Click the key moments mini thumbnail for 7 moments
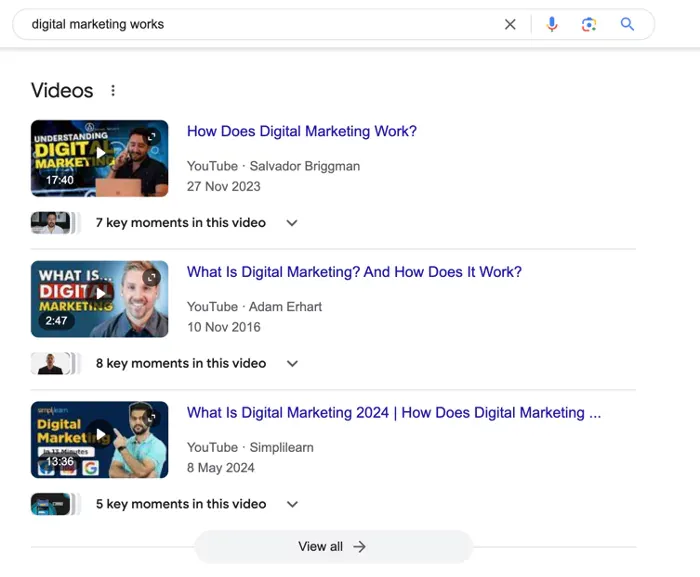The width and height of the screenshot is (700, 577). click(55, 223)
